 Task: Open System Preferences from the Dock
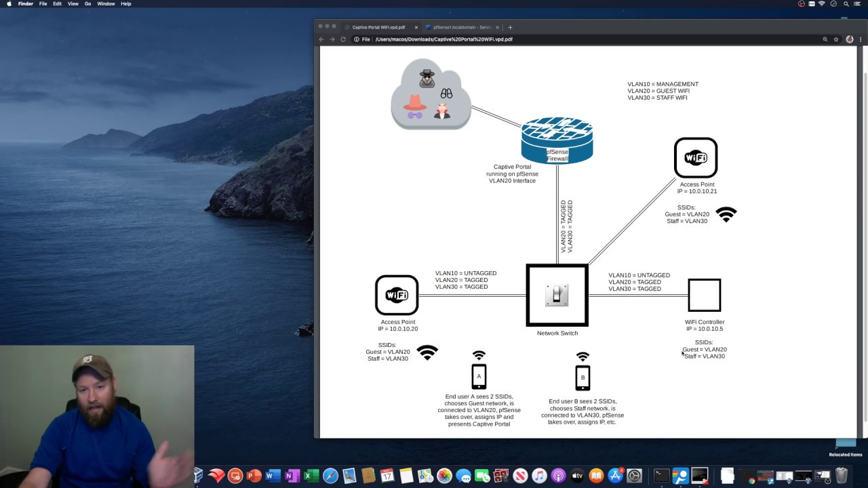(x=634, y=476)
